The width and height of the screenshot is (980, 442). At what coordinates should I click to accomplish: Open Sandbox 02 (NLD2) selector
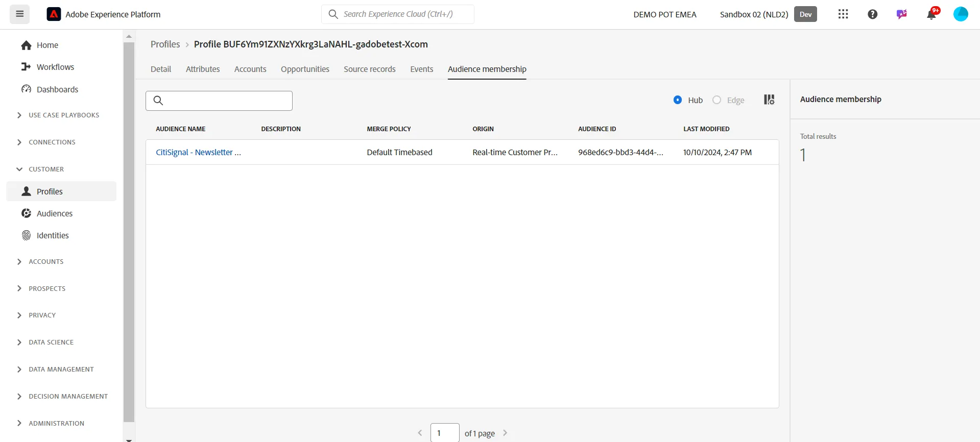click(x=754, y=14)
